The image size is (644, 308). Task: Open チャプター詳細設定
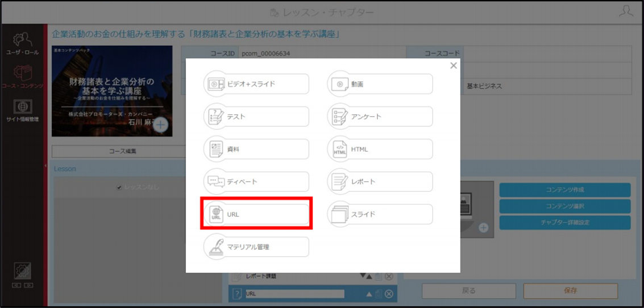(x=565, y=223)
